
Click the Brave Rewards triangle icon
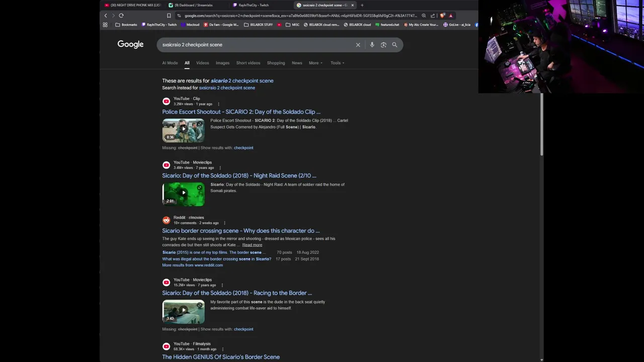tap(451, 16)
